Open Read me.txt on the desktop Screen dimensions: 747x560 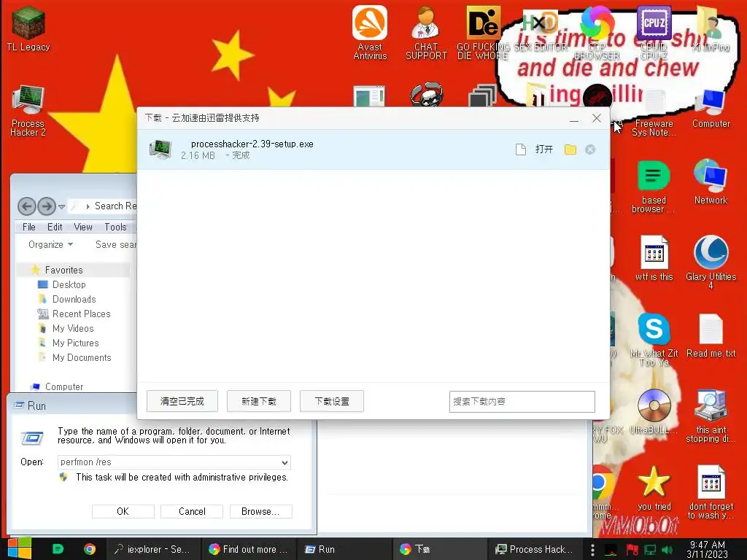click(711, 335)
